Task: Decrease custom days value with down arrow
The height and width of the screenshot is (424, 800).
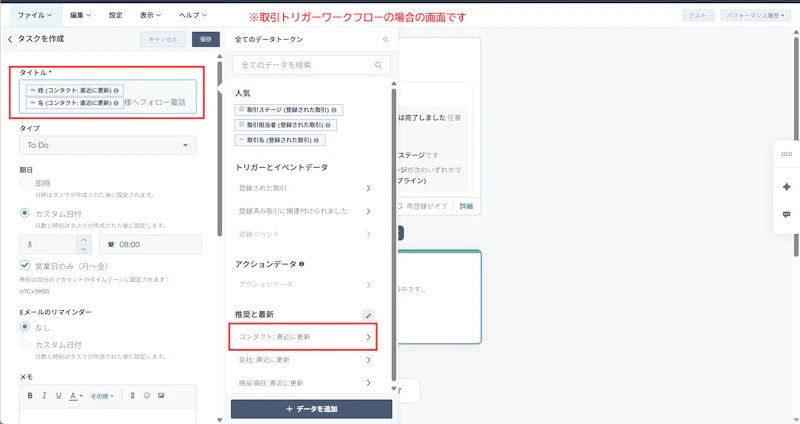Action: tap(84, 249)
